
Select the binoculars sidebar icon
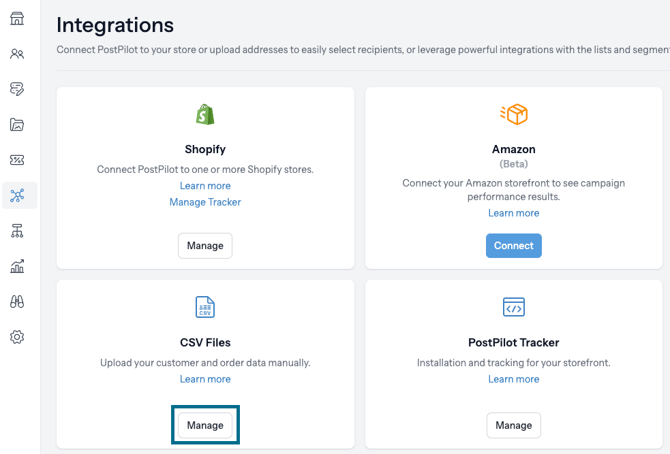click(x=17, y=302)
